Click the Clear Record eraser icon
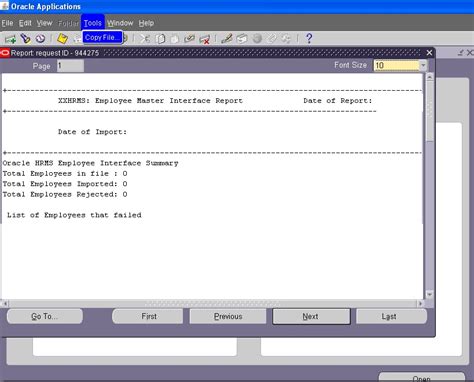This screenshot has width=474, height=382. point(189,39)
